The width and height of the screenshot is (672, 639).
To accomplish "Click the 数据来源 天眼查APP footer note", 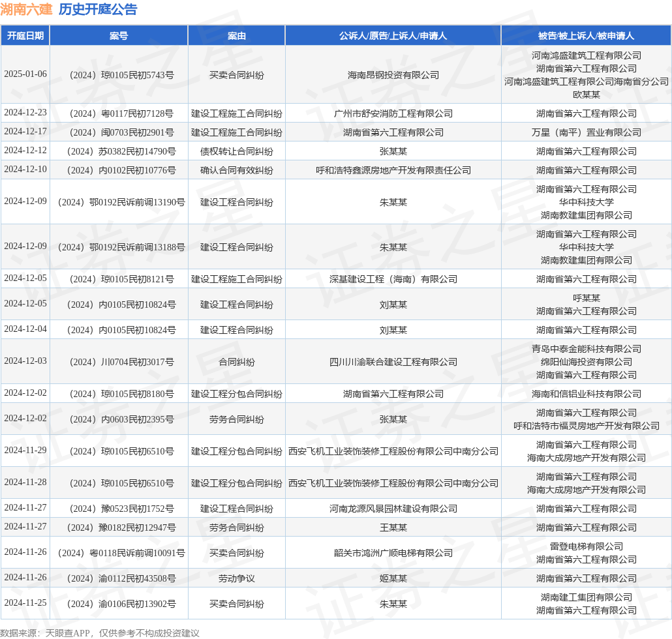I will pos(99,633).
